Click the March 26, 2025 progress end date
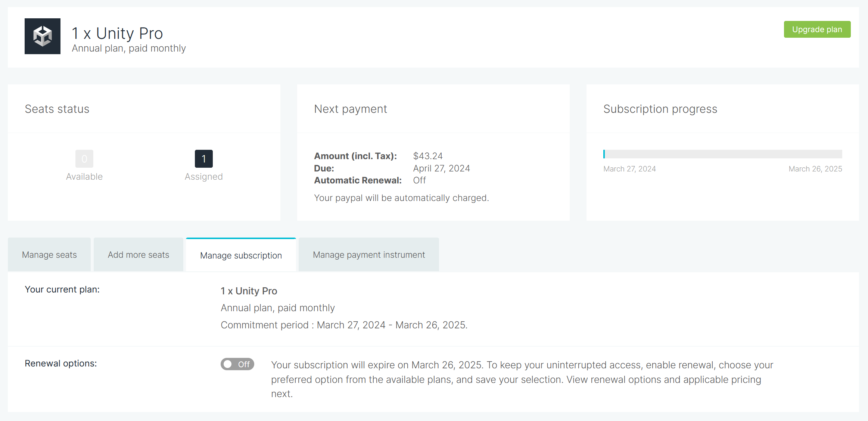Viewport: 868px width, 421px height. [x=815, y=169]
